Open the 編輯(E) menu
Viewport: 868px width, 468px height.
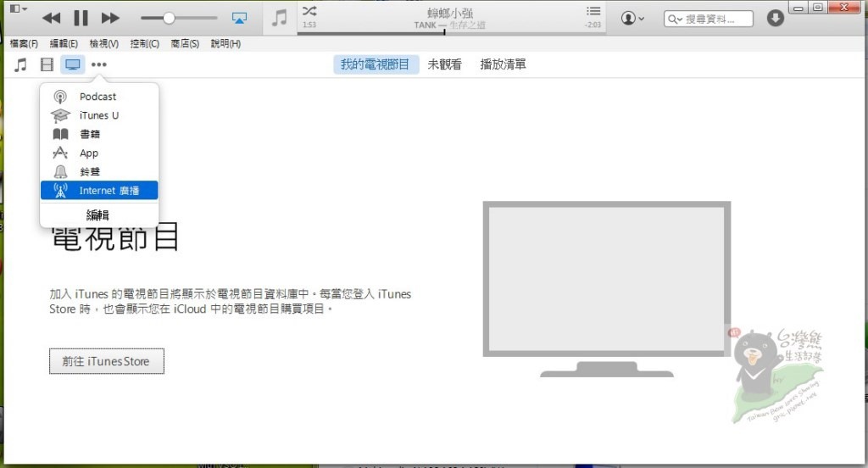coord(64,44)
